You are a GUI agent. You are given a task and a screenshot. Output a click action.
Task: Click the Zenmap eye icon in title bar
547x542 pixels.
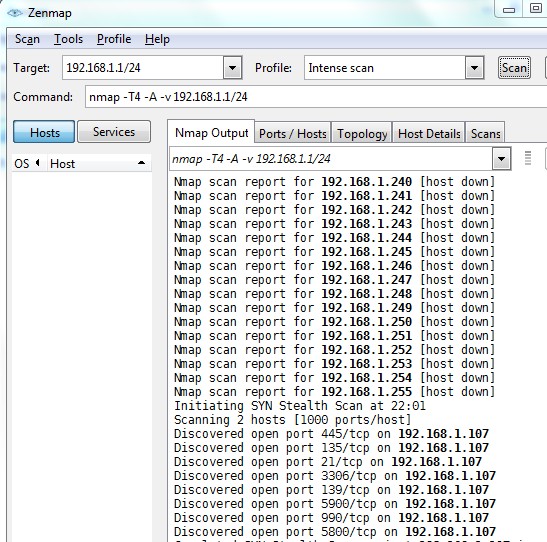(x=15, y=13)
